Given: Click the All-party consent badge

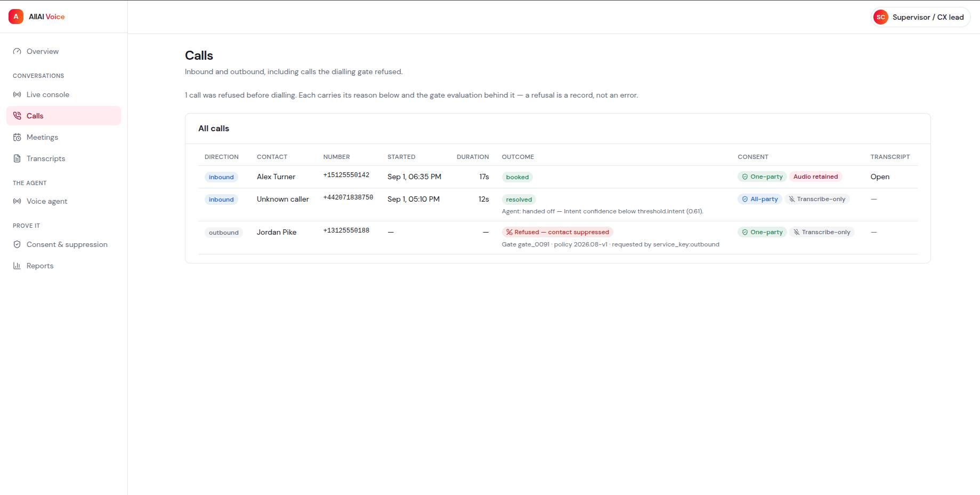Looking at the screenshot, I should point(760,199).
